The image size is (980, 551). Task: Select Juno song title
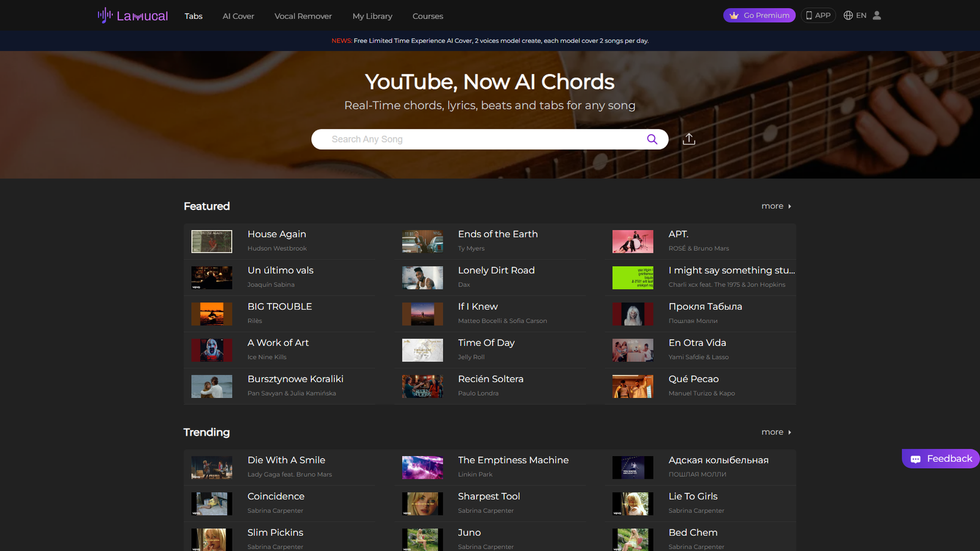coord(470,533)
